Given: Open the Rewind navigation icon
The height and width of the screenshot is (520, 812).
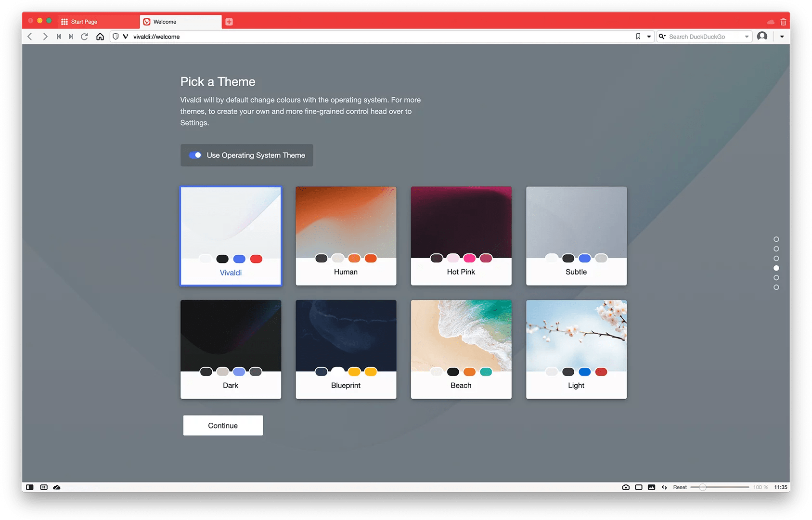Looking at the screenshot, I should [x=59, y=36].
